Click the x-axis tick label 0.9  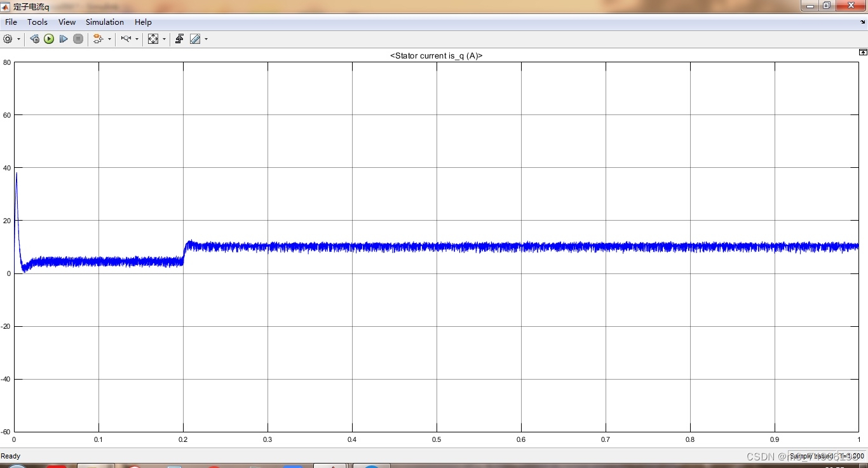click(775, 439)
